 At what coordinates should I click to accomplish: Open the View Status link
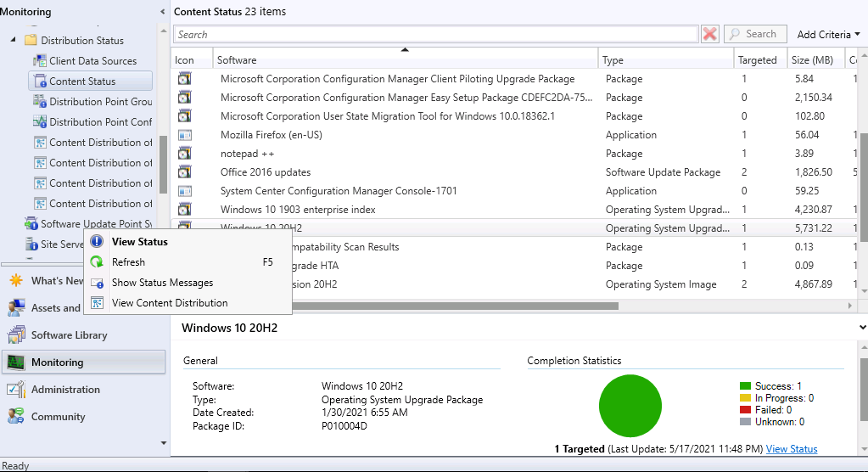(792, 449)
